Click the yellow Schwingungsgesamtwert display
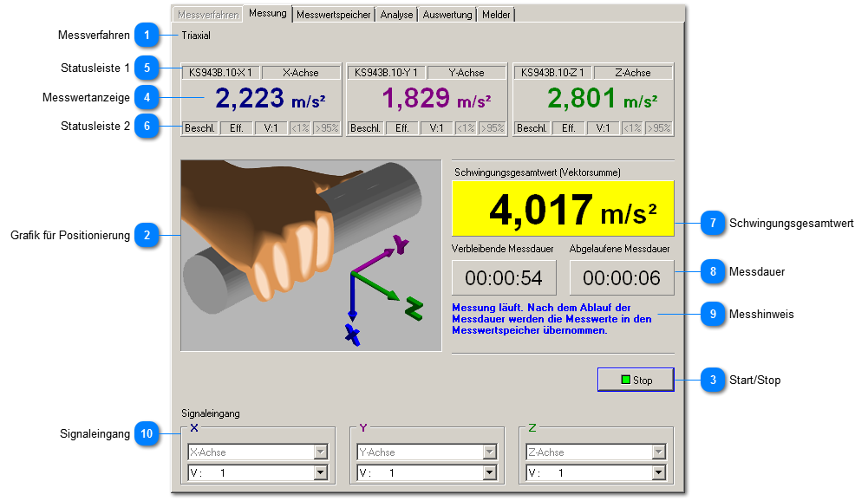 562,209
